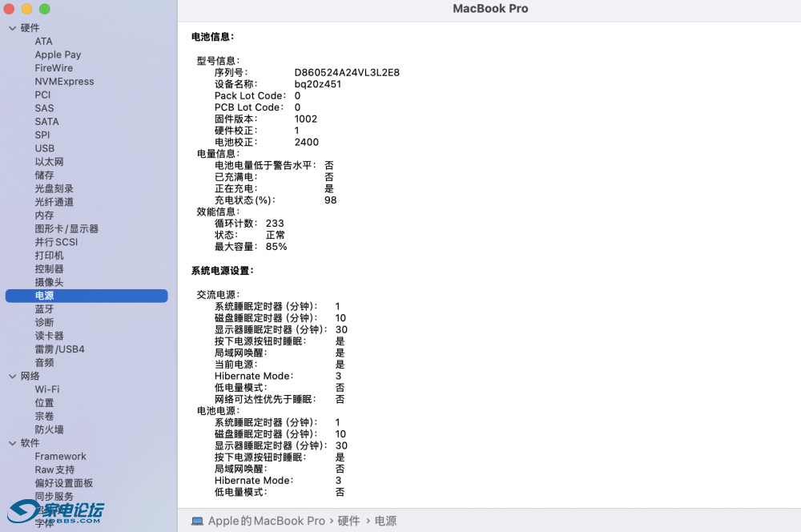Open the Apple Pay item
This screenshot has height=532, width=801.
coord(58,54)
